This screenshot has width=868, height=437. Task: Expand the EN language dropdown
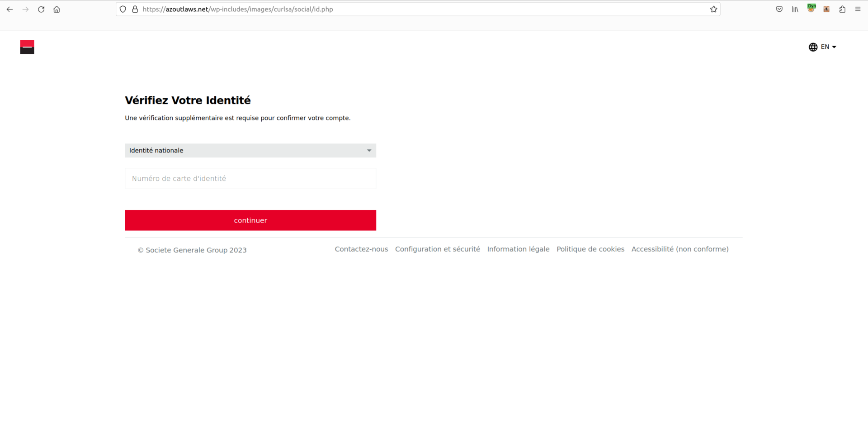[829, 47]
